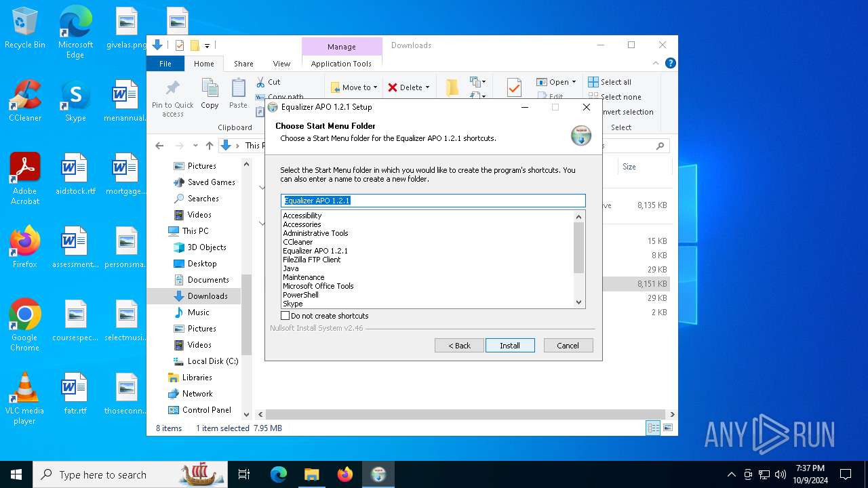Click Explorer back navigation arrow
The width and height of the screenshot is (868, 488).
pos(159,146)
